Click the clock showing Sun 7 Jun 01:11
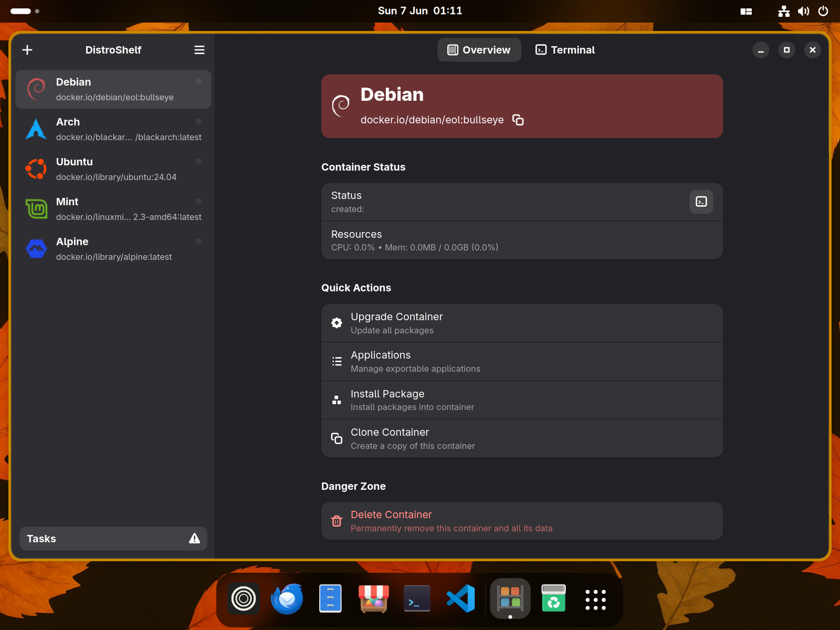 [x=420, y=11]
